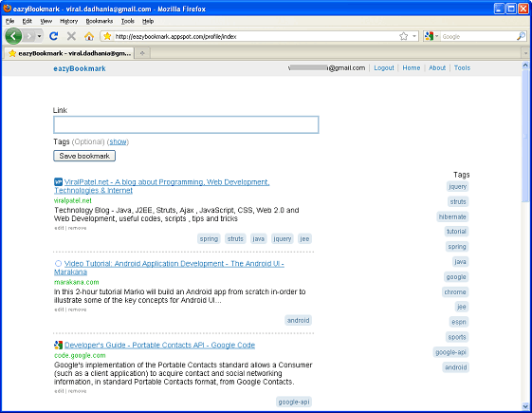532x413 pixels.
Task: Maximize the Firefox window
Action: (x=511, y=9)
